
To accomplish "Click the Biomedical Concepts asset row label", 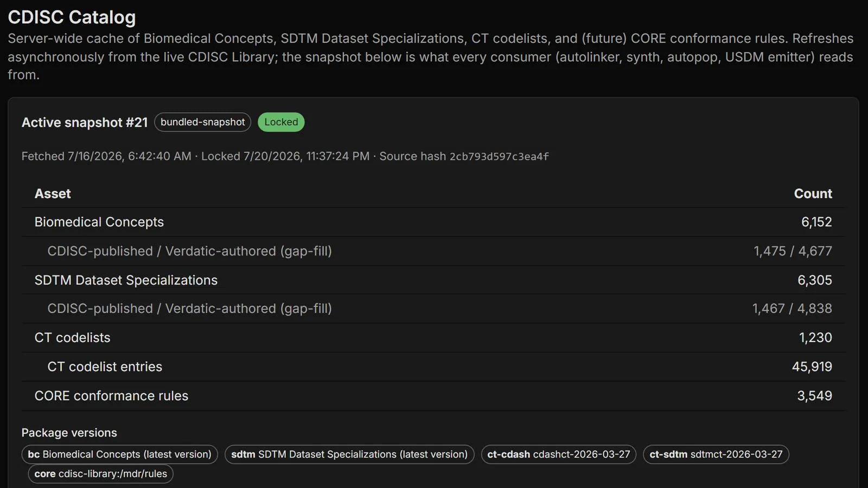I will click(x=99, y=222).
